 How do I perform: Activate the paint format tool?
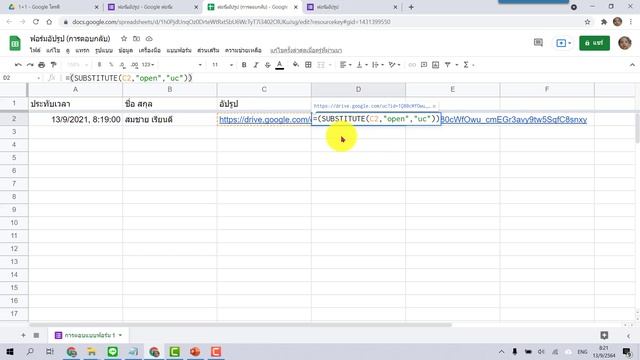pyautogui.click(x=53, y=65)
